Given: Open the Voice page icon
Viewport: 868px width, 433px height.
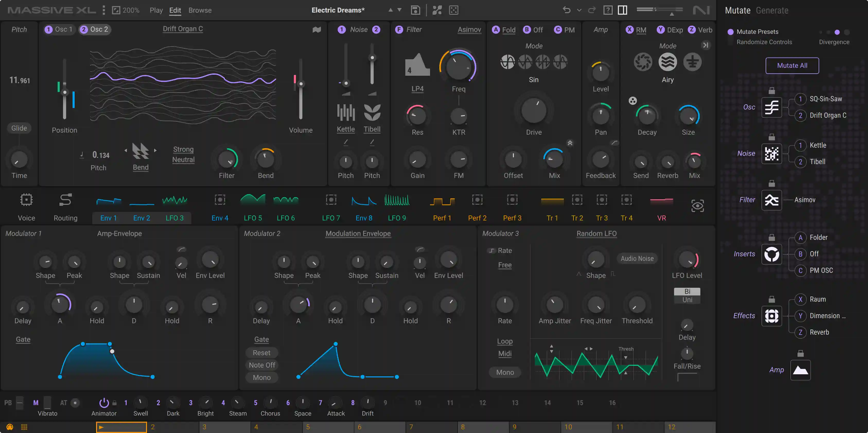Looking at the screenshot, I should (26, 200).
